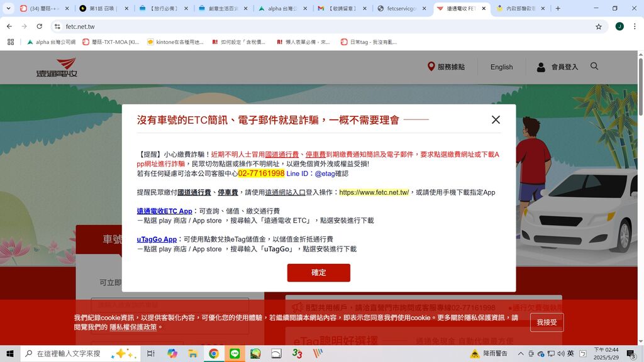Open the 蘑菇-TXT-MOA bookmark
The height and width of the screenshot is (362, 644).
[x=111, y=42]
